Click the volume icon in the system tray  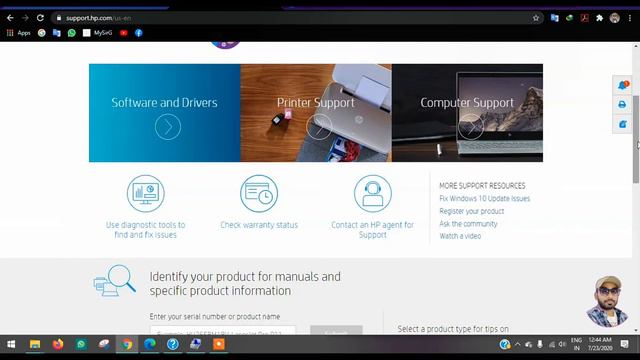562,344
